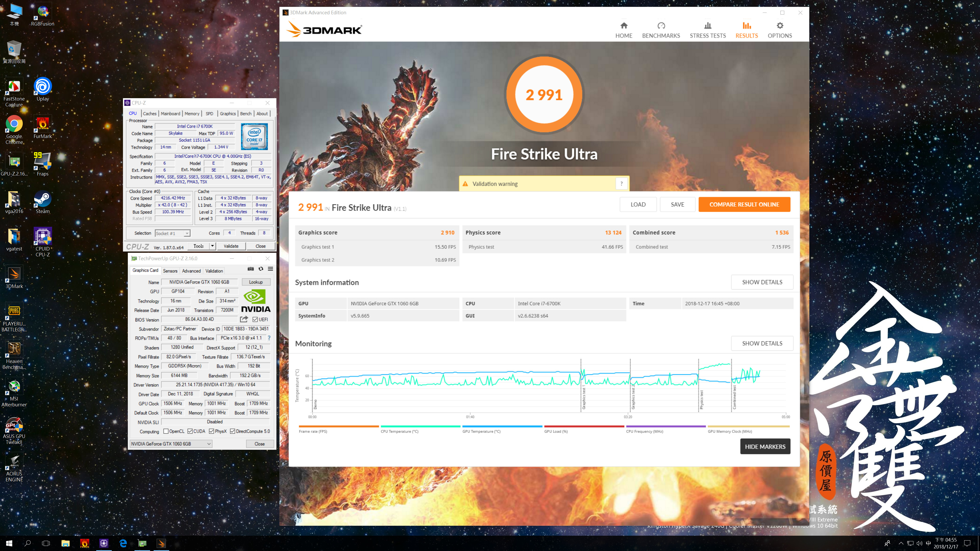Open the 3DMark HOME icon
980x551 pixels.
pyautogui.click(x=623, y=26)
